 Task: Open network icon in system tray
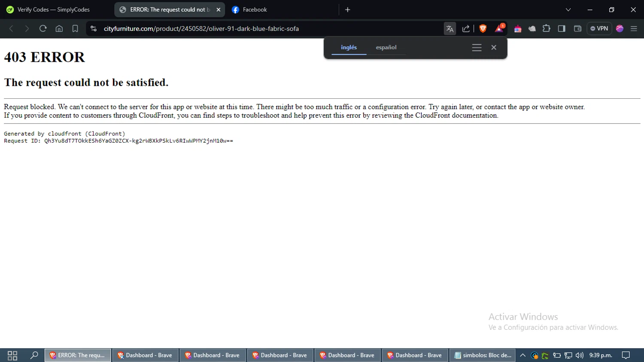[568, 356]
